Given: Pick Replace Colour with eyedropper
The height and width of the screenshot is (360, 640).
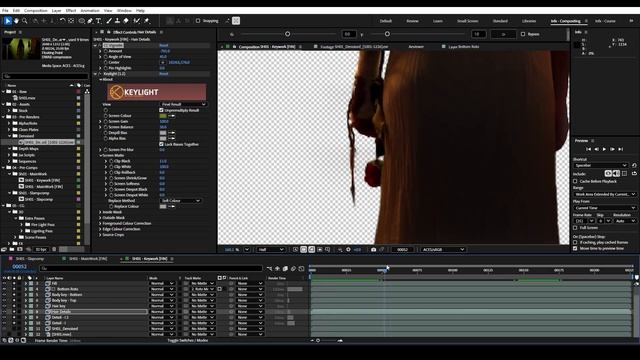Looking at the screenshot, I should point(172,207).
